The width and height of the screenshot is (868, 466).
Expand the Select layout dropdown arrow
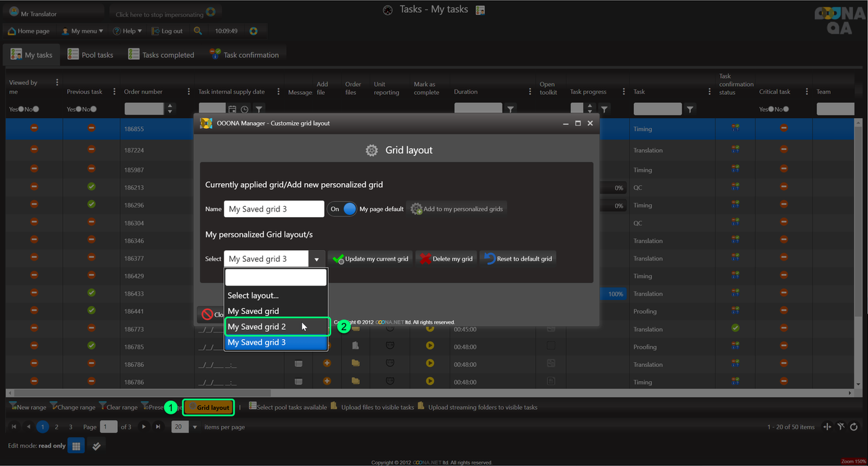[x=316, y=259]
